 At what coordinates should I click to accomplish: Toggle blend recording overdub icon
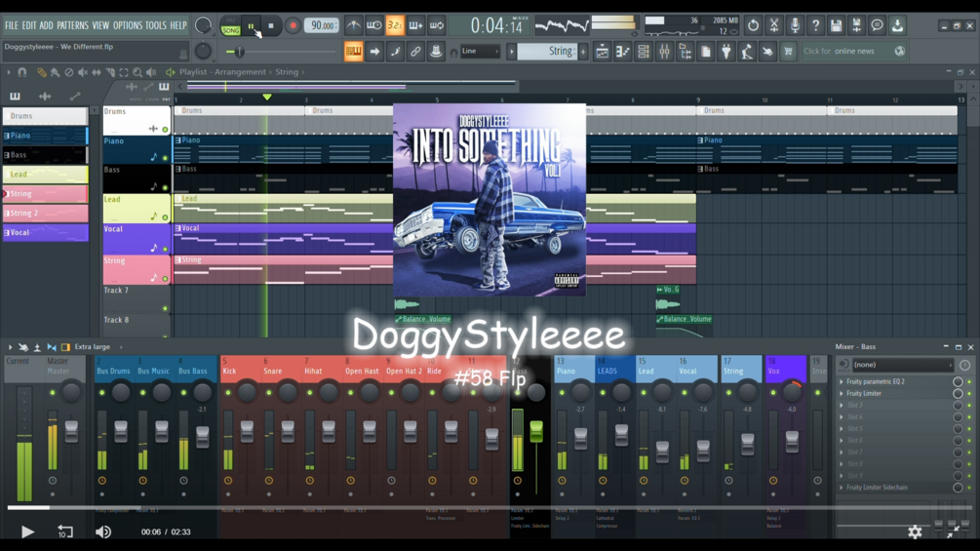[x=415, y=25]
